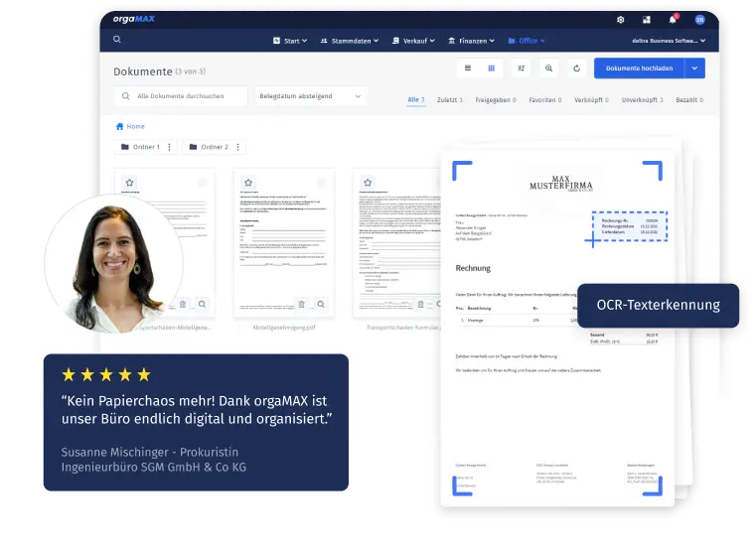Click the zoom search icon in the toolbar
The height and width of the screenshot is (548, 756).
tap(548, 68)
